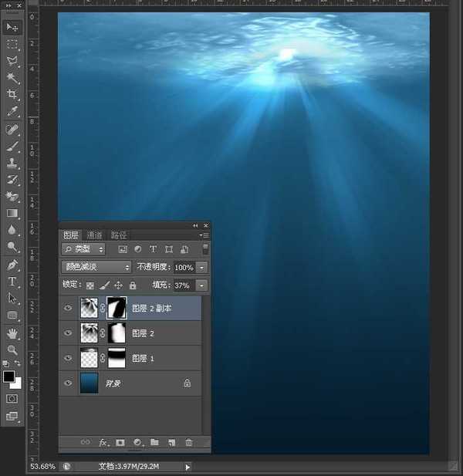Select the 图层 2 layer
Screen dimensions: 463x476
click(154, 333)
